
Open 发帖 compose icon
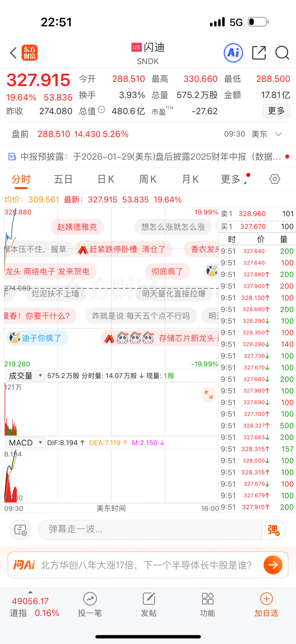149,599
